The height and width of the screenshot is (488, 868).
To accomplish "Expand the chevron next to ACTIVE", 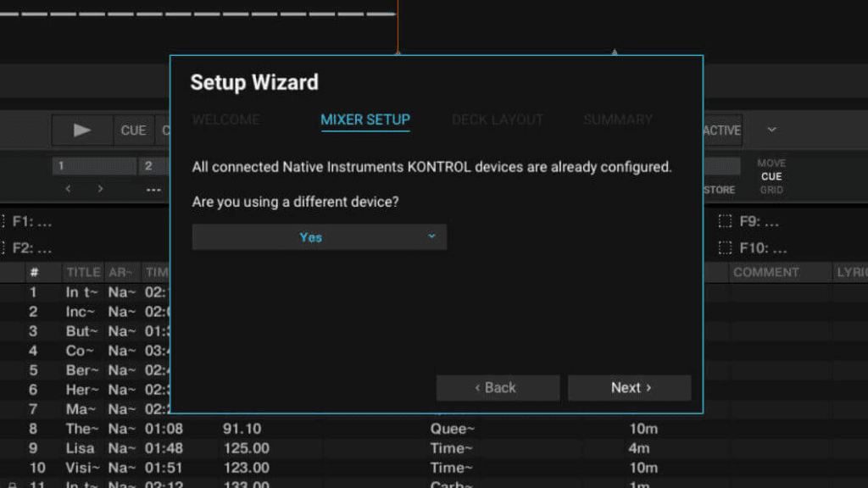I will click(x=771, y=130).
